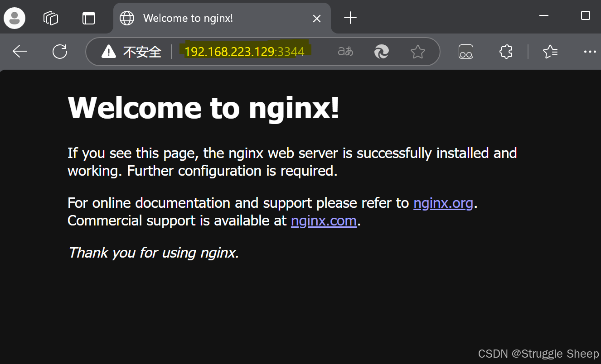Click the not secure warning icon

tap(109, 52)
